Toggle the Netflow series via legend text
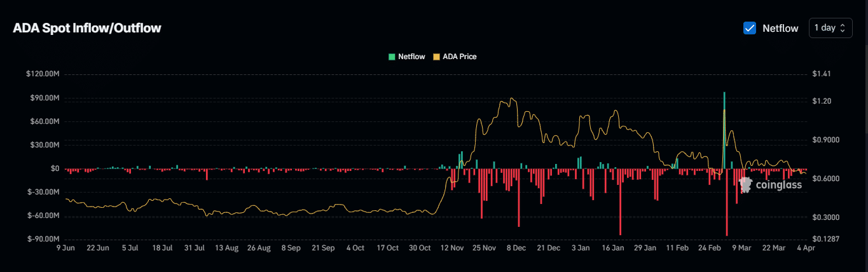Image resolution: width=868 pixels, height=272 pixels. tap(411, 57)
